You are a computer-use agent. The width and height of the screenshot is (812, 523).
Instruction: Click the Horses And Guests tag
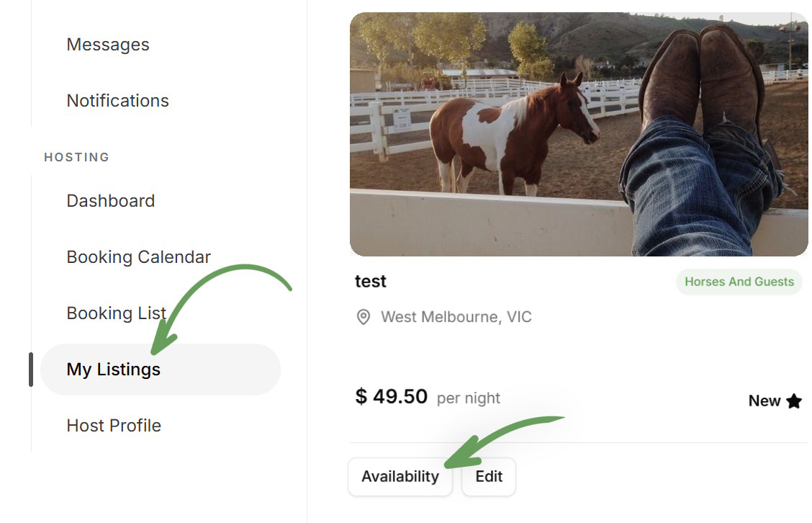click(x=739, y=282)
